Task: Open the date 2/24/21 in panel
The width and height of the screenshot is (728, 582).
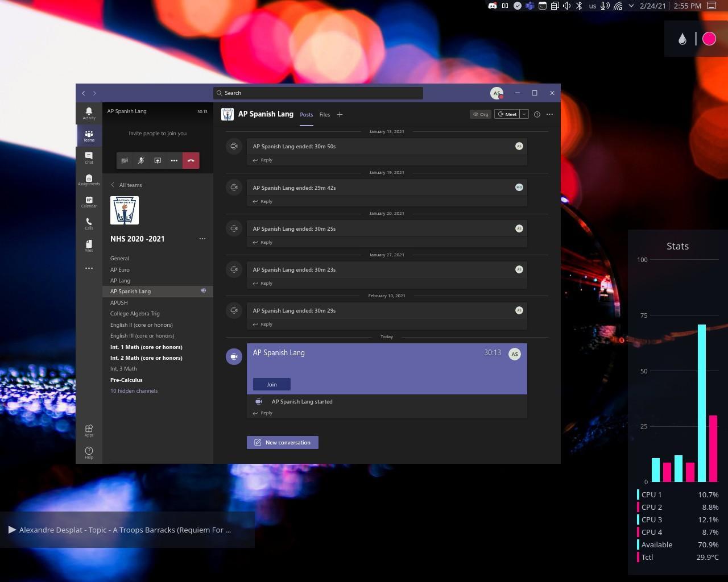Action: click(653, 6)
